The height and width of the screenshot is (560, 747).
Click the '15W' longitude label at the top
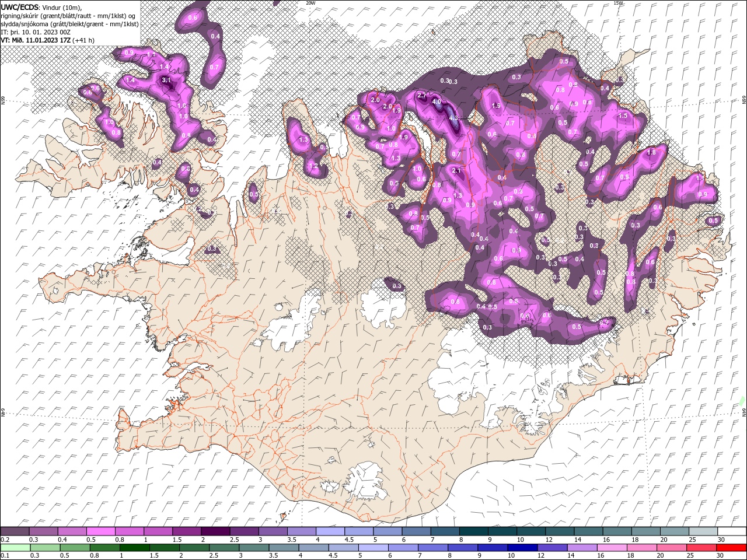tap(618, 3)
